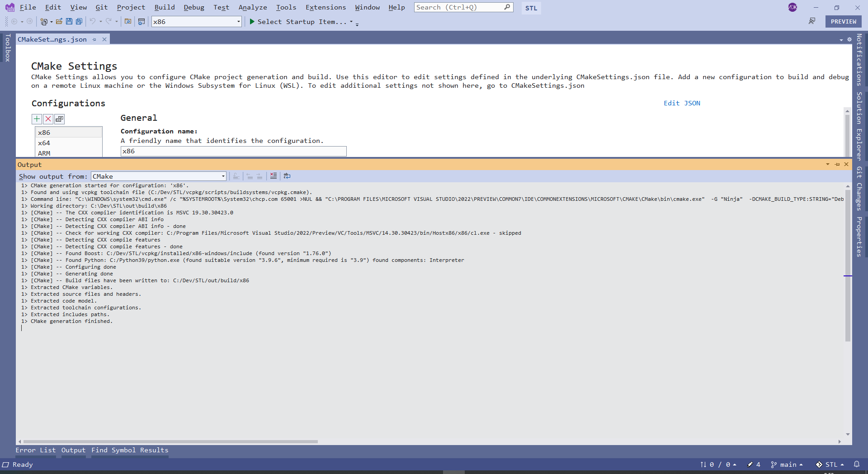Click the green Start debug play icon
868x474 pixels.
pos(252,21)
